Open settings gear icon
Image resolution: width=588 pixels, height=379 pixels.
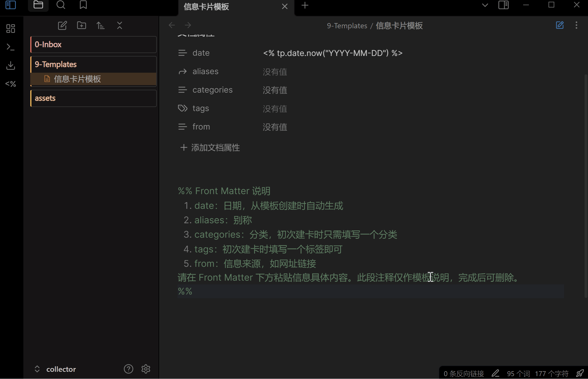[x=146, y=369]
